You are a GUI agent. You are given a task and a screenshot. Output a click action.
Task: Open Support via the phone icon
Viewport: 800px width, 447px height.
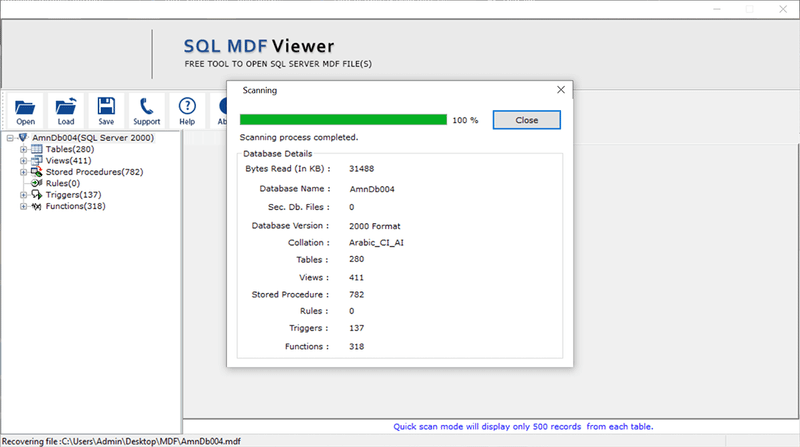(146, 106)
